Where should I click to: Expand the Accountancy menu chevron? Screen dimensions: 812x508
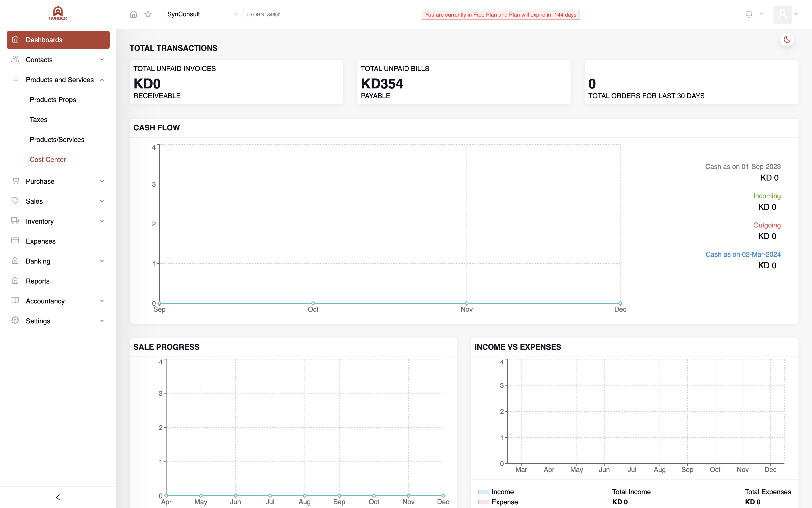(x=102, y=301)
